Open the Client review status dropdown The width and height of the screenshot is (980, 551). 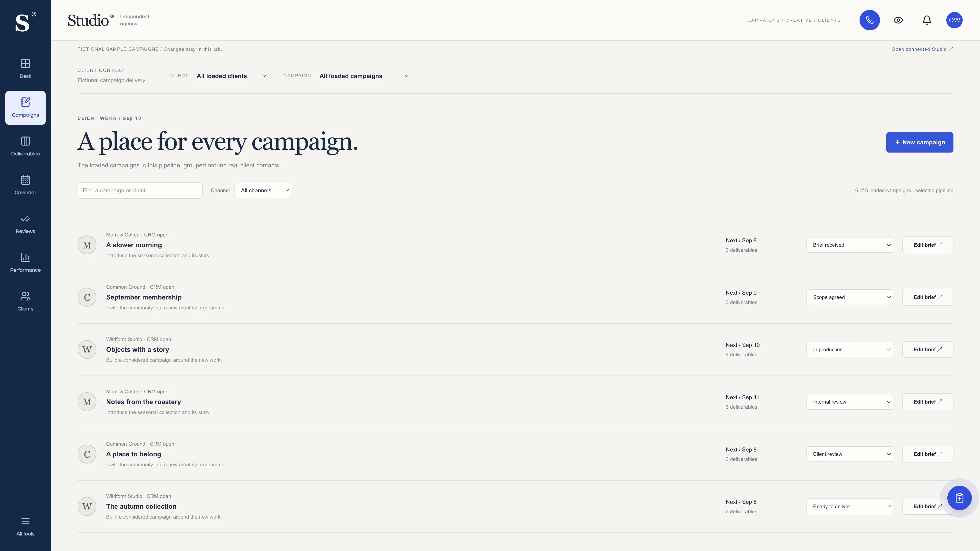[x=850, y=454]
